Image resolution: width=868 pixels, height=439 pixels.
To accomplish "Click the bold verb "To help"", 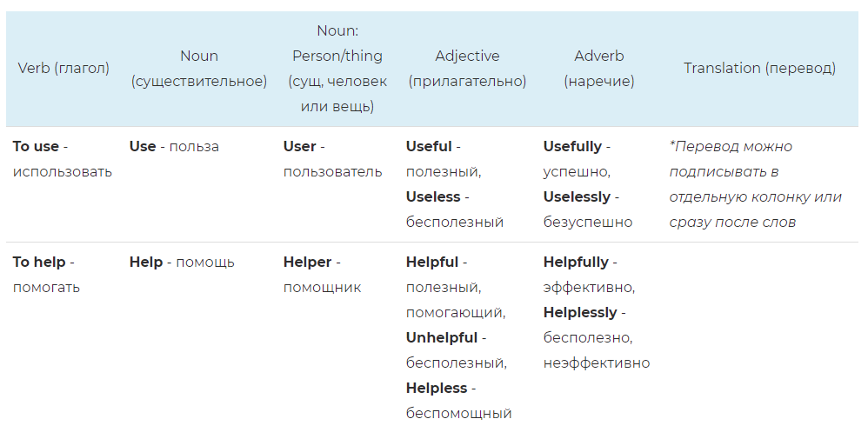I will 39,262.
